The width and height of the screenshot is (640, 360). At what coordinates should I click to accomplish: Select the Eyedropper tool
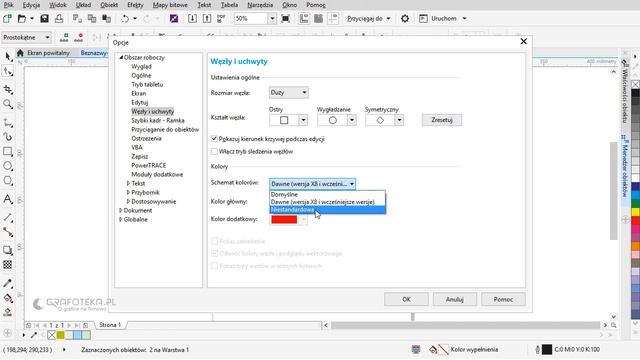(x=8, y=283)
